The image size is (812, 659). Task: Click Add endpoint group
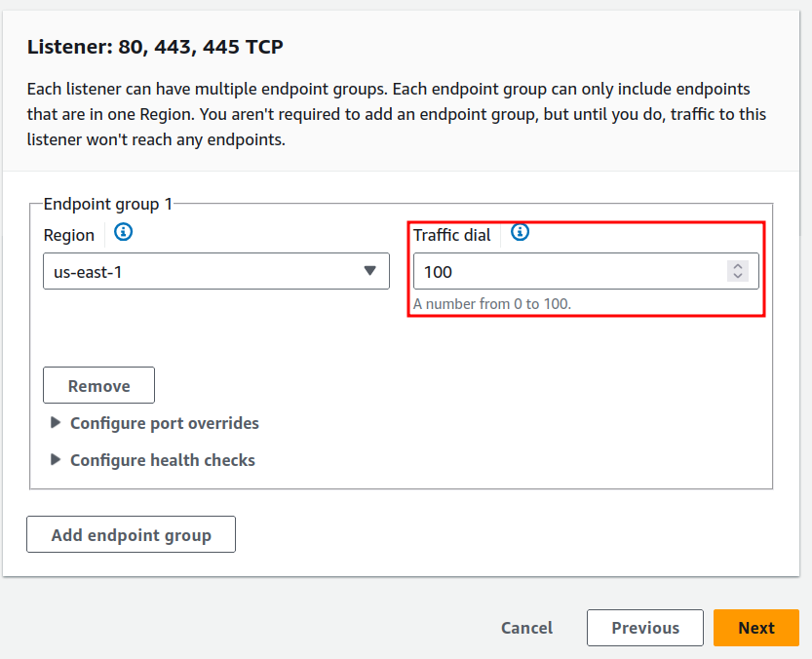[x=131, y=534]
